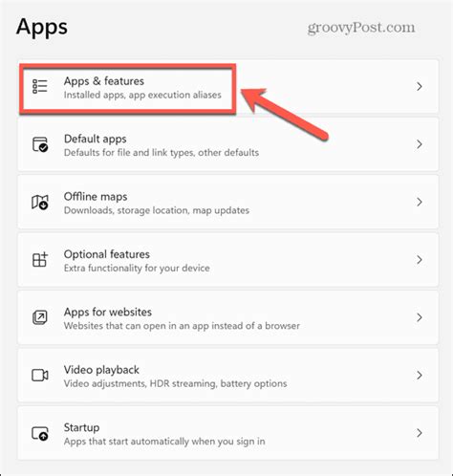Screen dimensions: 453x476
Task: Expand Default apps with the right chevron
Action: [x=420, y=144]
